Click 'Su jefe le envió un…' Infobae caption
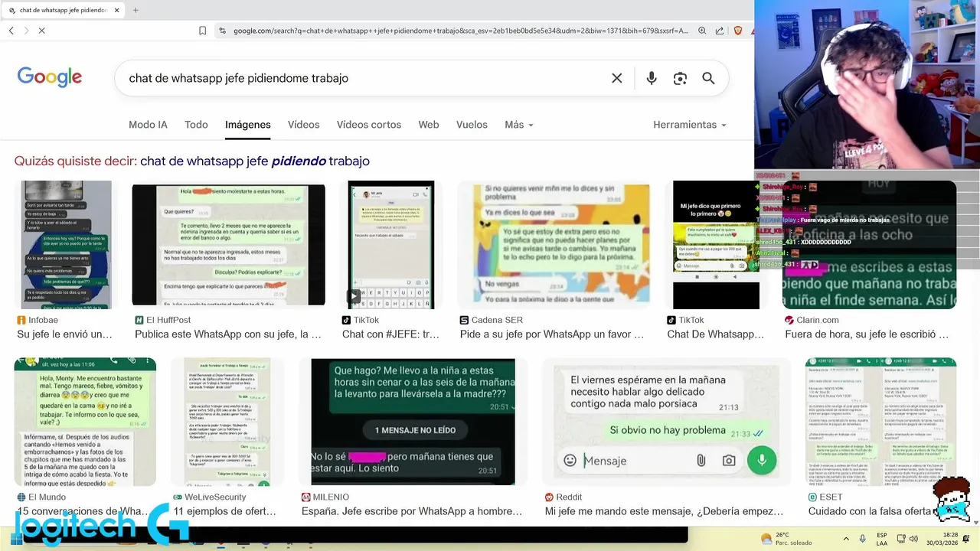Screen dimensions: 980x551 click(x=64, y=334)
